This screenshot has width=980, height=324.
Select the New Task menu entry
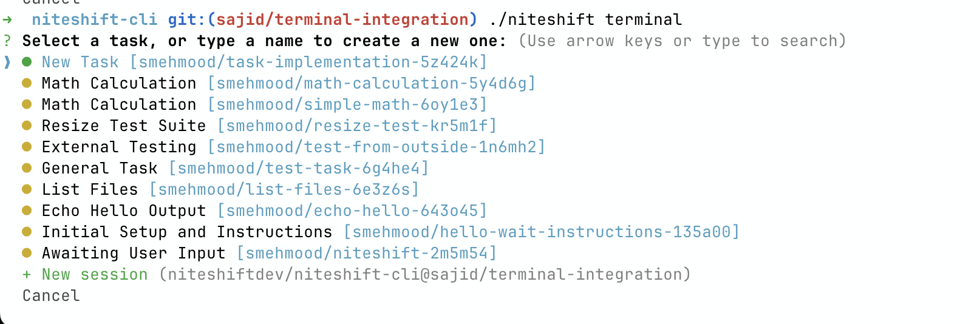[80, 62]
